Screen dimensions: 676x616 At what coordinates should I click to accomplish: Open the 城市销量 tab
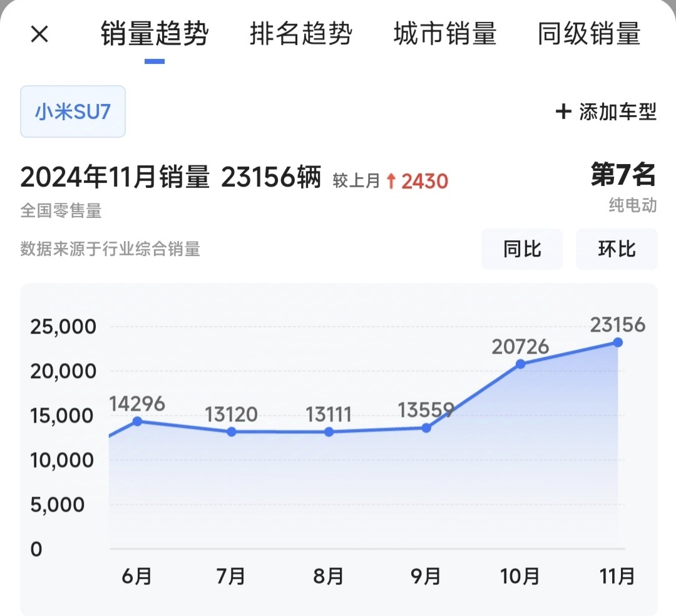tap(445, 34)
